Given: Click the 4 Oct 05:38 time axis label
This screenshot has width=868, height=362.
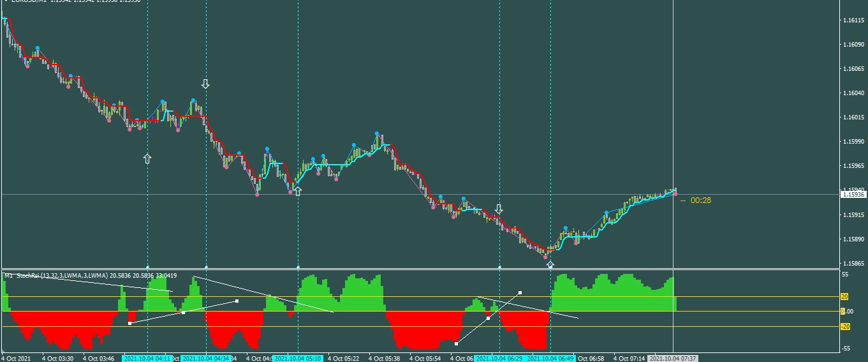Looking at the screenshot, I should [384, 359].
